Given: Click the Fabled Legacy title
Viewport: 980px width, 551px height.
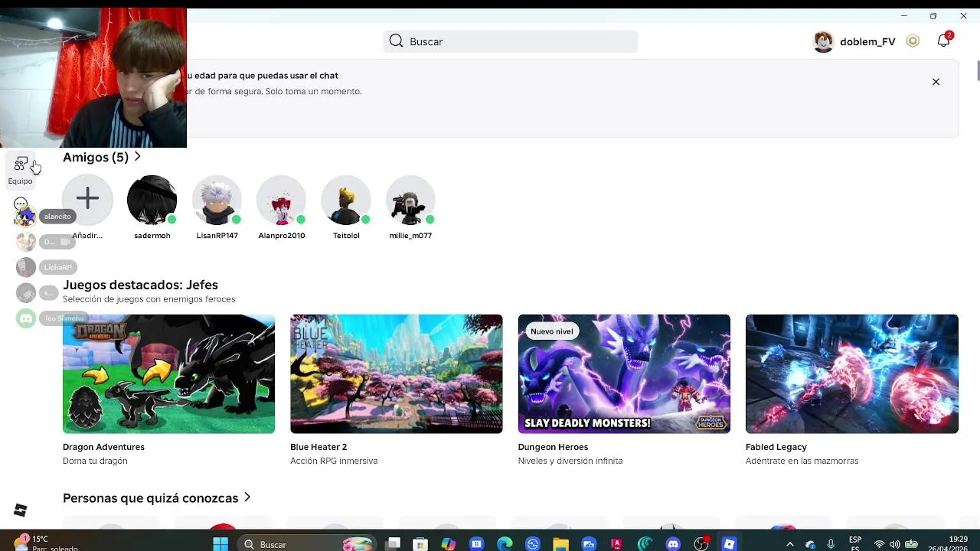Looking at the screenshot, I should 776,447.
